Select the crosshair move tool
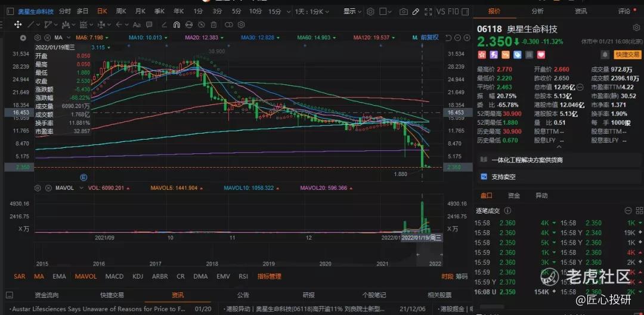 [18, 24]
